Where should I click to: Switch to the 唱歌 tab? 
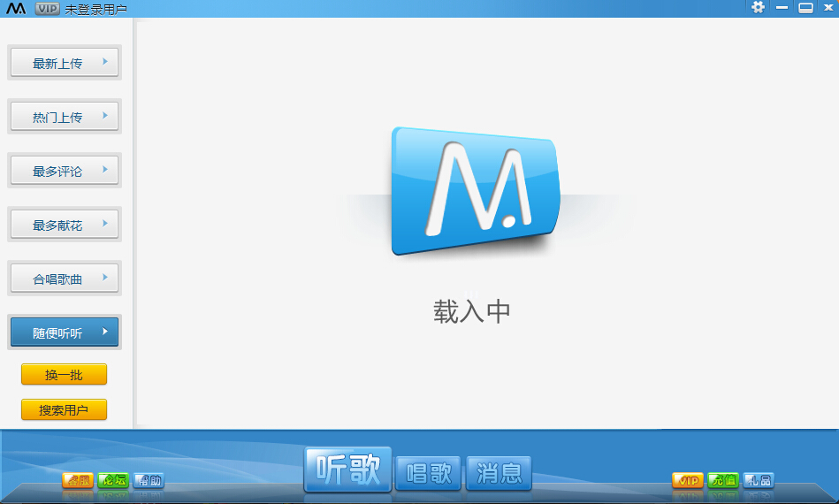[x=429, y=473]
